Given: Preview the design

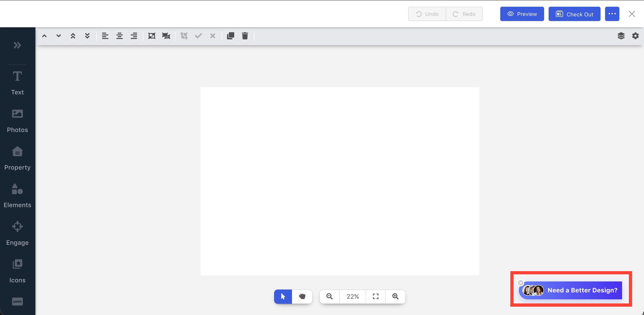Looking at the screenshot, I should (522, 14).
